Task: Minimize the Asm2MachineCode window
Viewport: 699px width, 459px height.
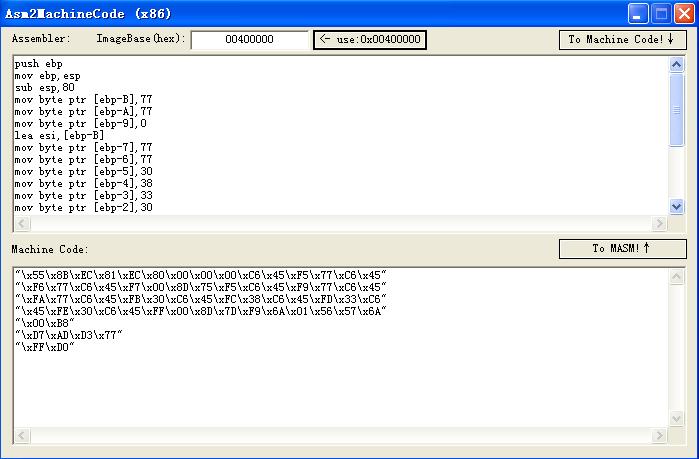Action: tap(638, 14)
